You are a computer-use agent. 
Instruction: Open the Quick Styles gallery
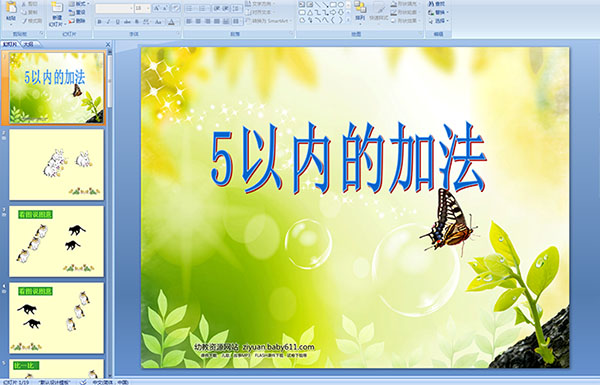click(x=379, y=13)
